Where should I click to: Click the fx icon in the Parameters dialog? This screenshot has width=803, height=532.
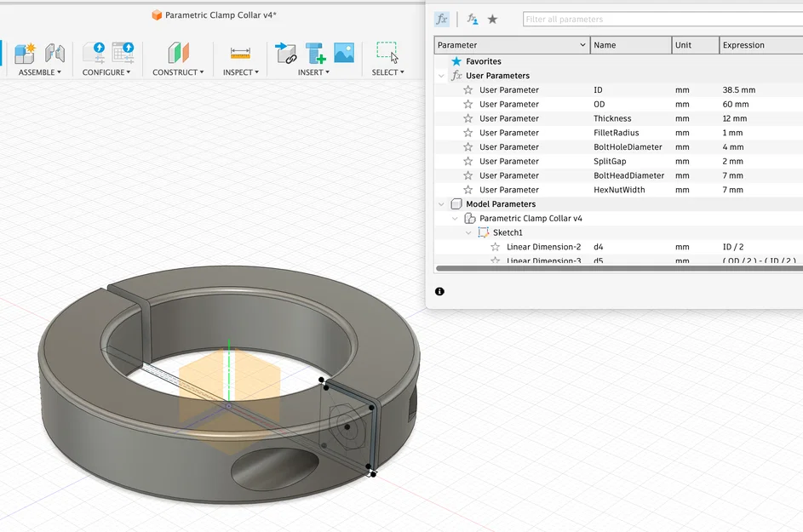click(441, 19)
